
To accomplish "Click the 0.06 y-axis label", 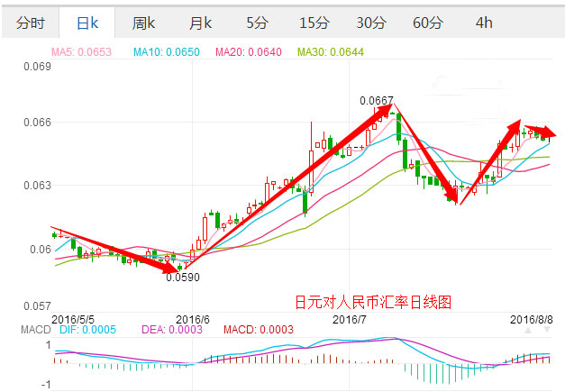I will 41,249.
